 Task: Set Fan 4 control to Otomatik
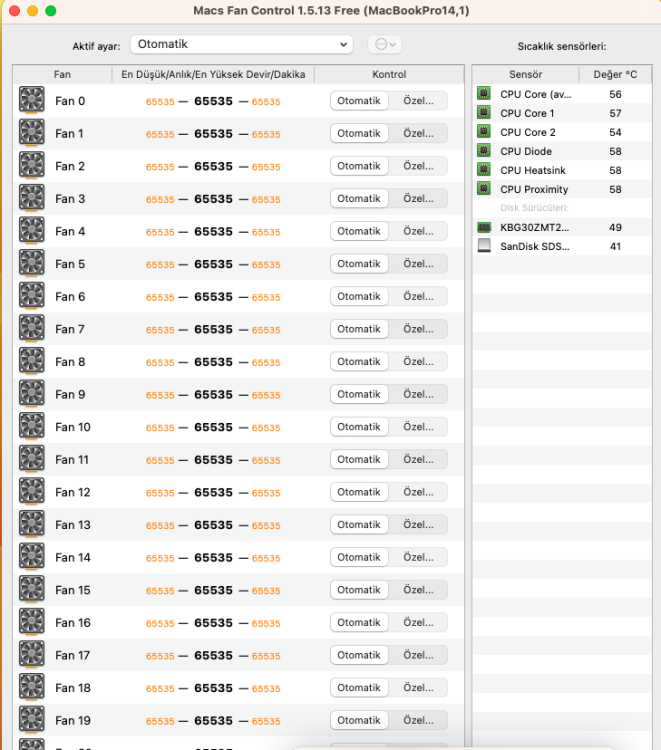359,231
